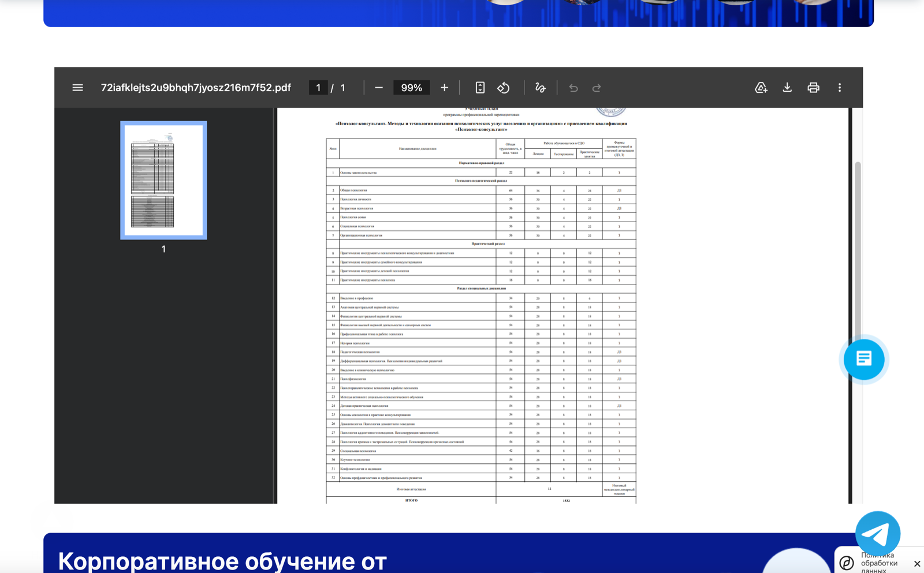
Task: Click the Социальная психология row
Action: pos(481,226)
